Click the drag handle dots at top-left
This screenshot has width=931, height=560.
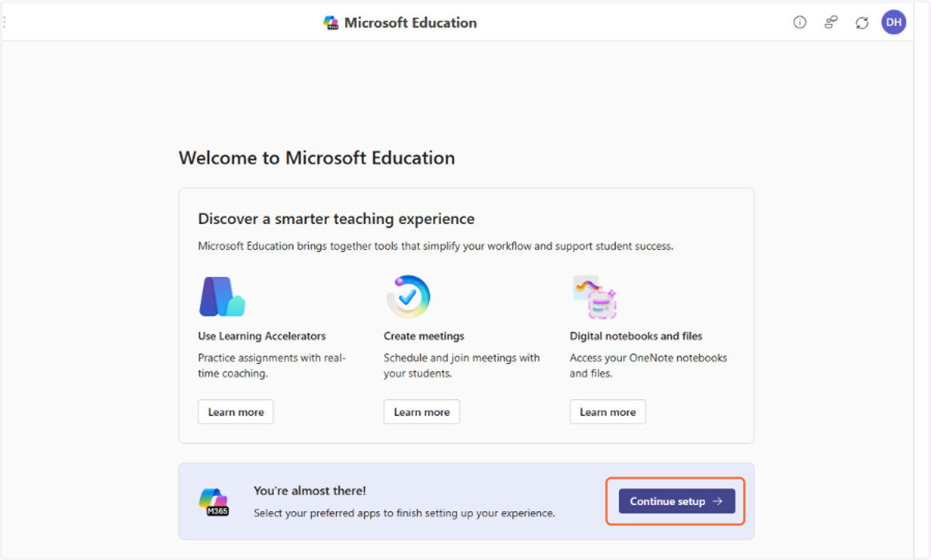5,22
